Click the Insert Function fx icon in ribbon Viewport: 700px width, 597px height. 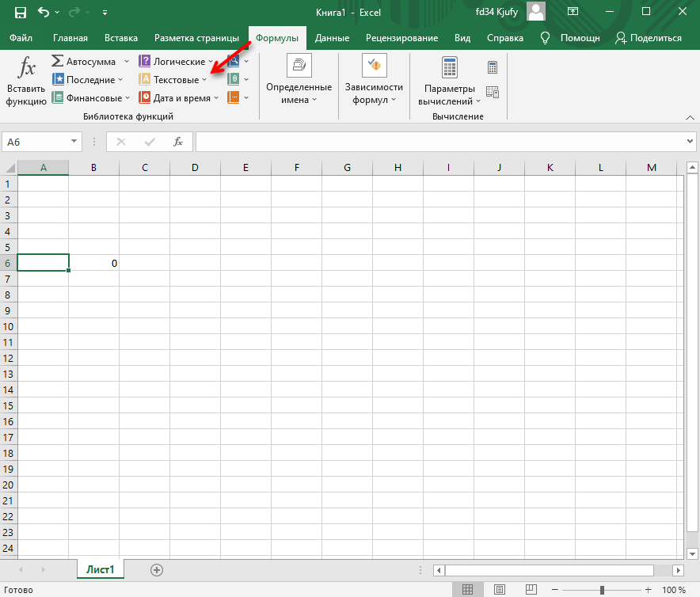[26, 67]
